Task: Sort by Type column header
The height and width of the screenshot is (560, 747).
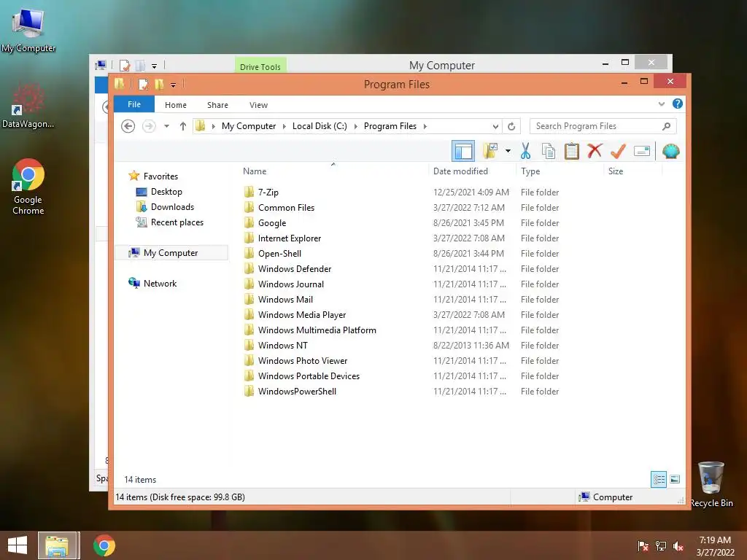Action: (x=530, y=171)
